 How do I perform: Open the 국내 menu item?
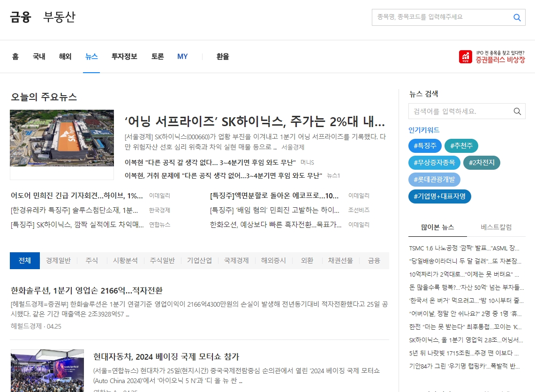[39, 57]
